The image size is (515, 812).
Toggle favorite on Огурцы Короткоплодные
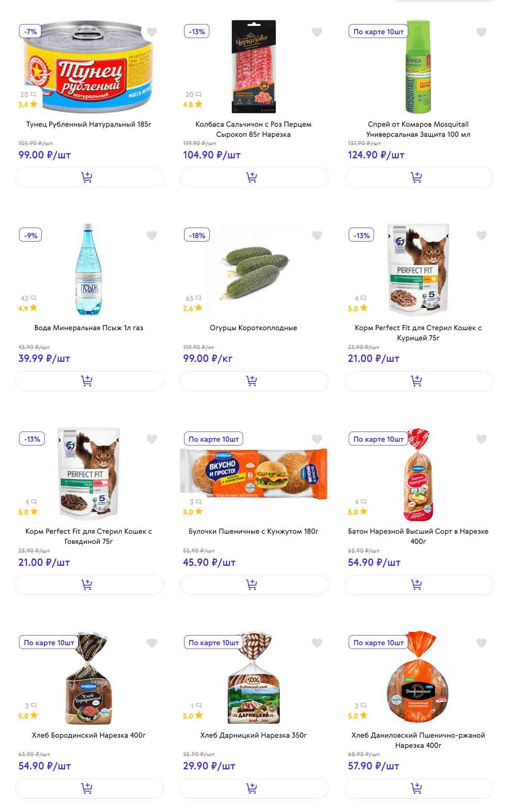(317, 236)
